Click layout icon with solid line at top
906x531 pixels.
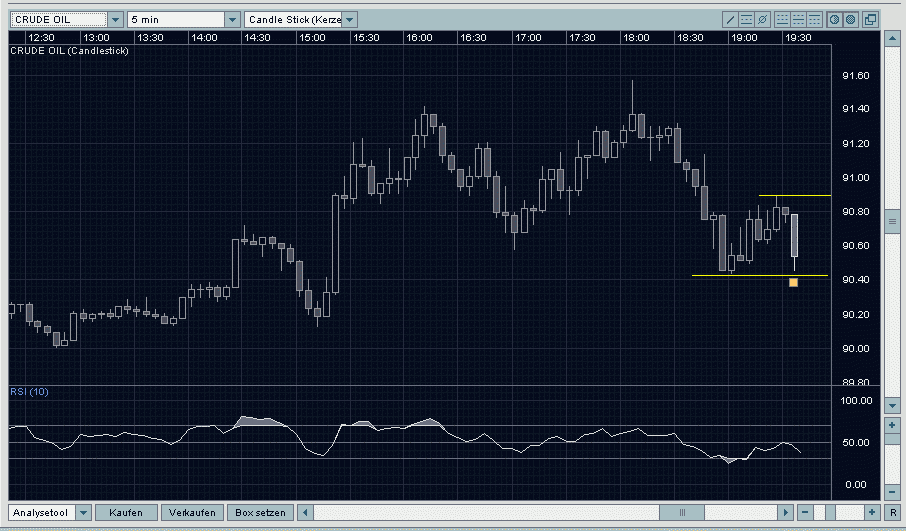point(815,20)
